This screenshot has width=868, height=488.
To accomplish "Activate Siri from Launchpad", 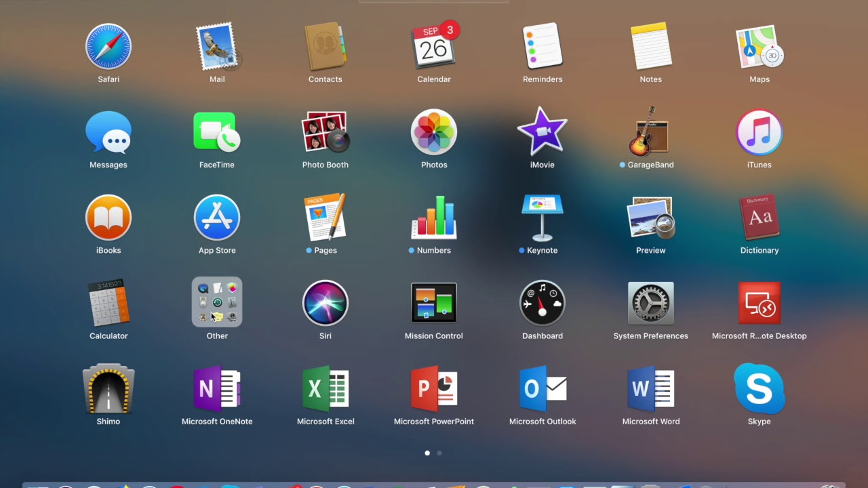I will pyautogui.click(x=325, y=303).
